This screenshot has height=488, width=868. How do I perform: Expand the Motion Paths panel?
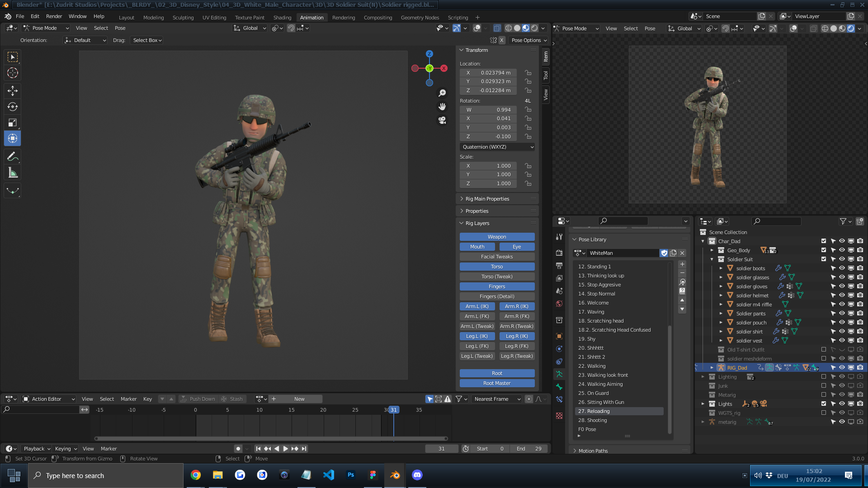(593, 450)
